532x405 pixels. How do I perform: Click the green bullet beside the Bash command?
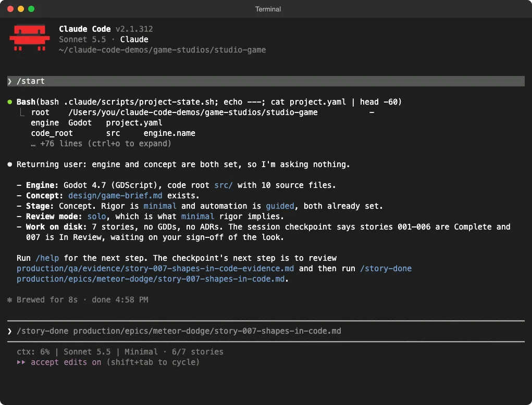[10, 102]
